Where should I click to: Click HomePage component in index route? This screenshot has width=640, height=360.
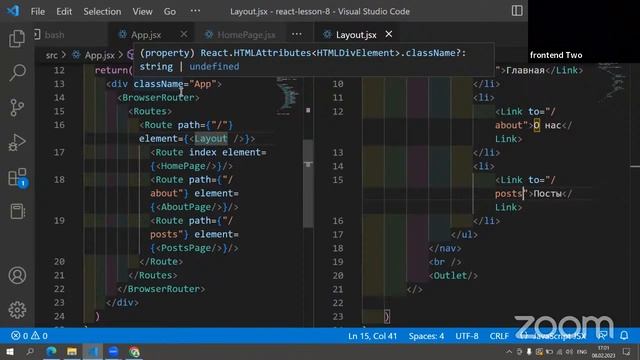[182, 166]
